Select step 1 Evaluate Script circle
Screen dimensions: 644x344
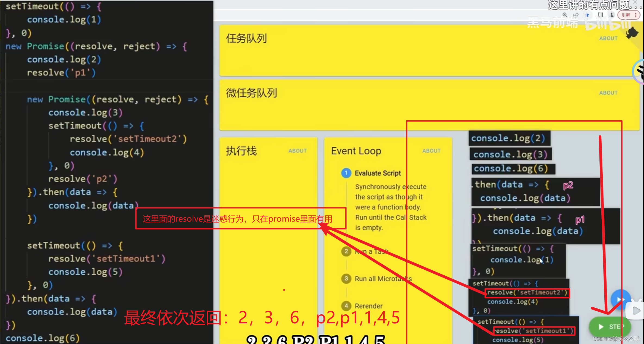(346, 173)
